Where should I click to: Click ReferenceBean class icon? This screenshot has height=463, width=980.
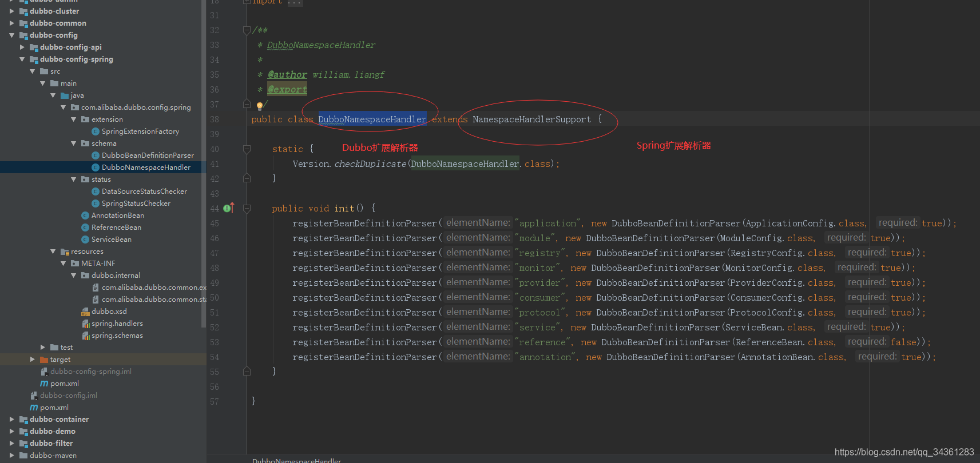[x=85, y=227]
